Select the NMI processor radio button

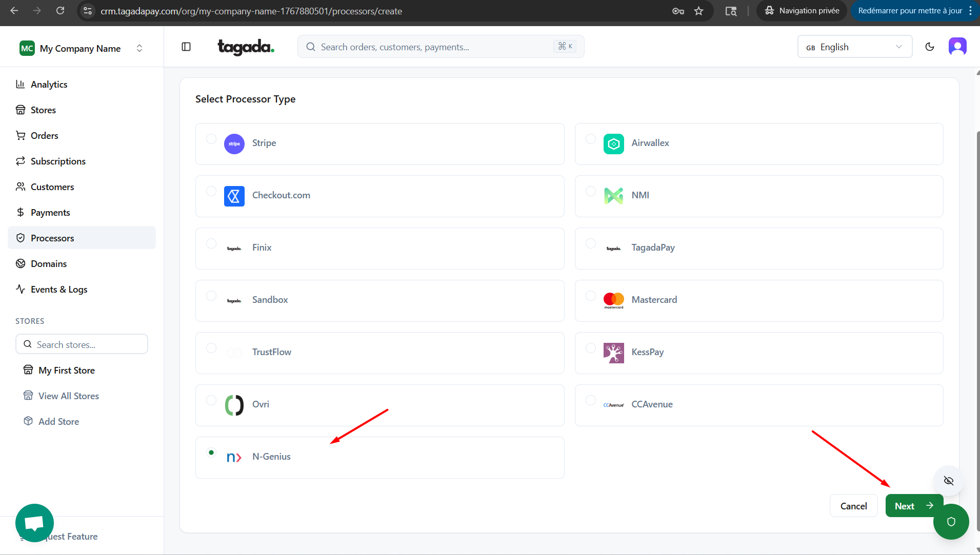tap(591, 191)
